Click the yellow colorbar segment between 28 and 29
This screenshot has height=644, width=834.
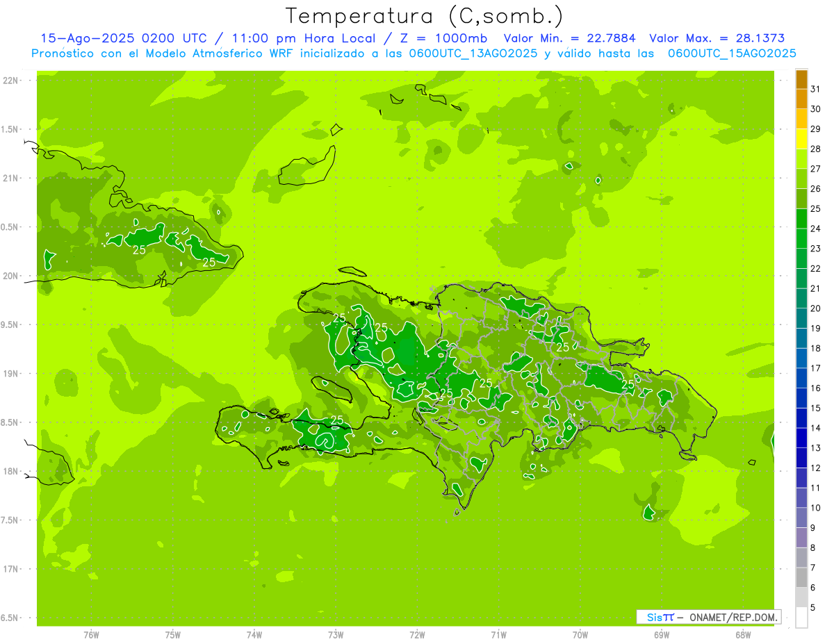[801, 139]
